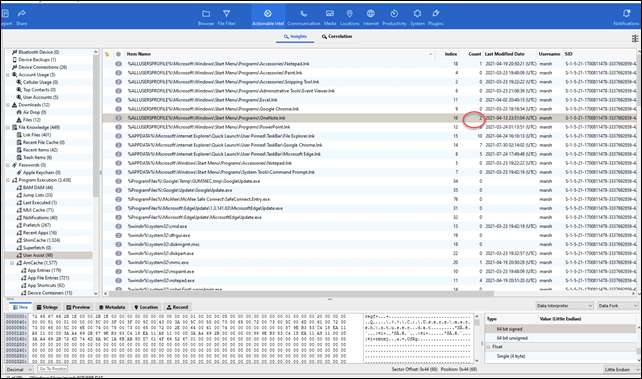Sort by Last Modified Date column
642x379 pixels.
click(510, 54)
